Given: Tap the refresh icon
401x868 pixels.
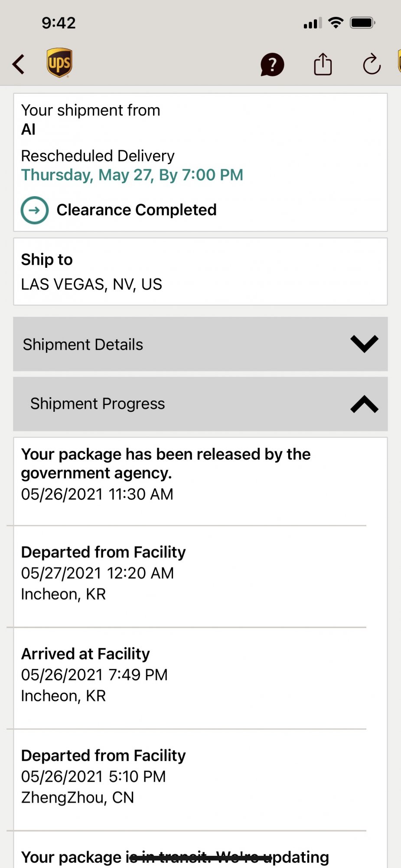Looking at the screenshot, I should point(372,65).
